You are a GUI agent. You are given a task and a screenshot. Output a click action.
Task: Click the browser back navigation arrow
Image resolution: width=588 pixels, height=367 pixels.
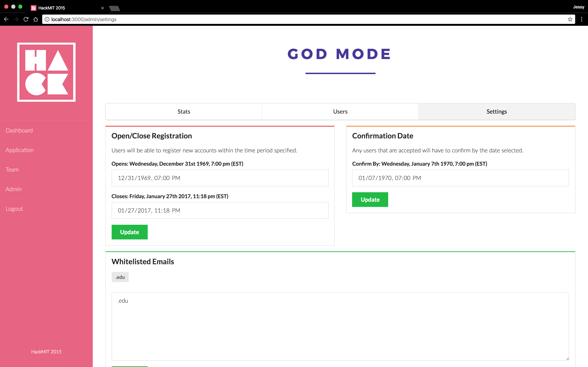(6, 19)
